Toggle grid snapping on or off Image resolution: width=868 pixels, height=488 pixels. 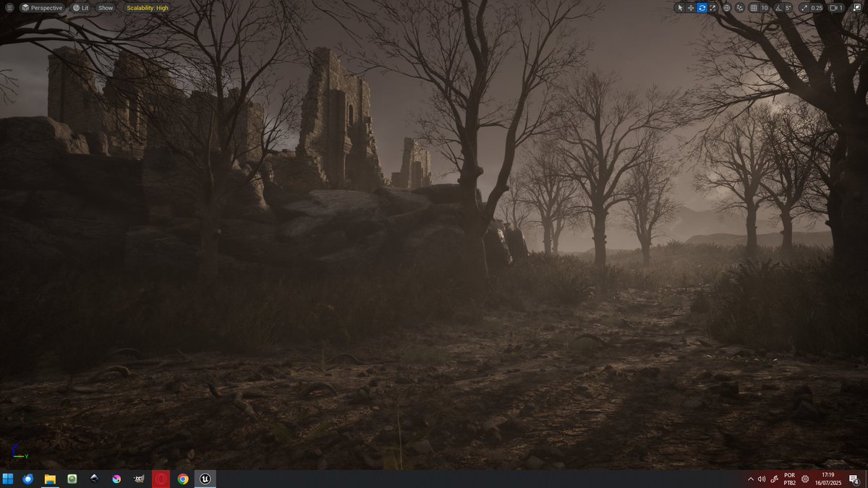click(754, 8)
